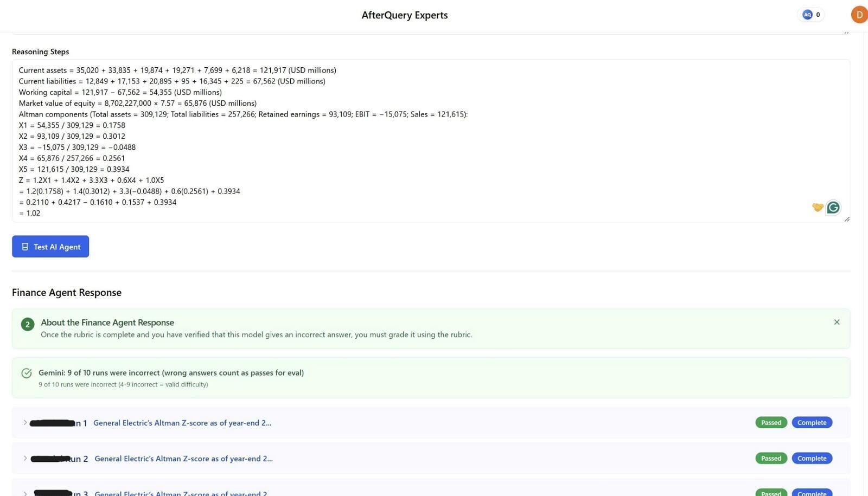Click the Passed badge on run 1
Viewport: 868px width, 496px height.
coord(771,423)
